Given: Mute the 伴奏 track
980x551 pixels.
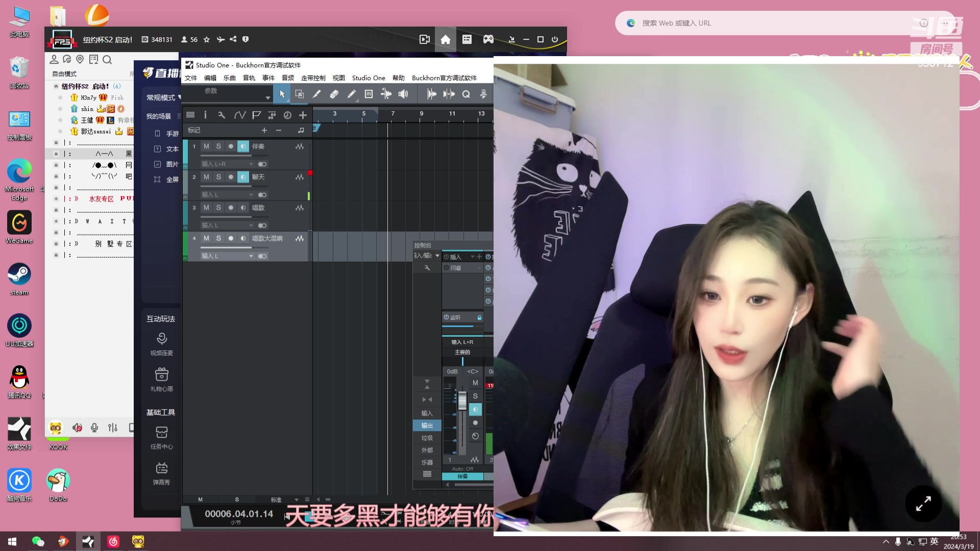Looking at the screenshot, I should click(x=206, y=146).
